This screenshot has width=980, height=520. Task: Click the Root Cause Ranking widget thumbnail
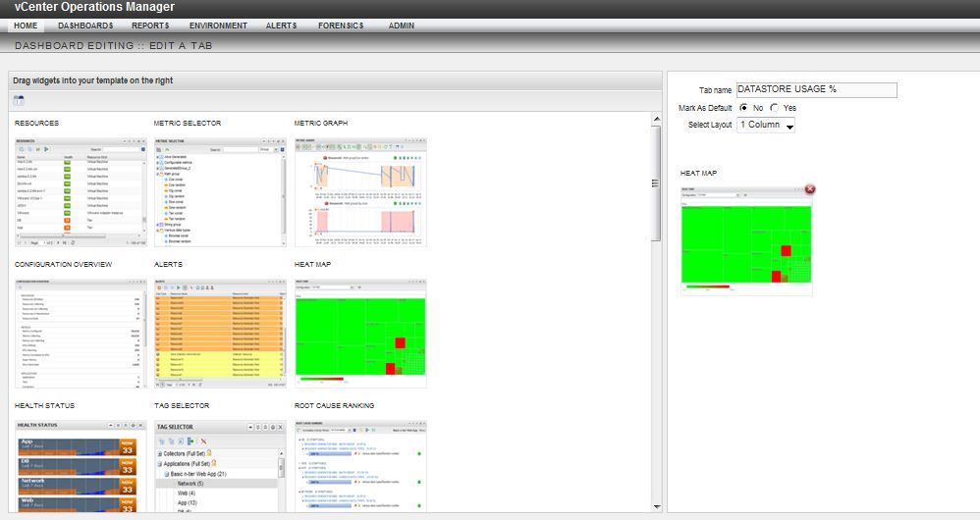click(360, 467)
